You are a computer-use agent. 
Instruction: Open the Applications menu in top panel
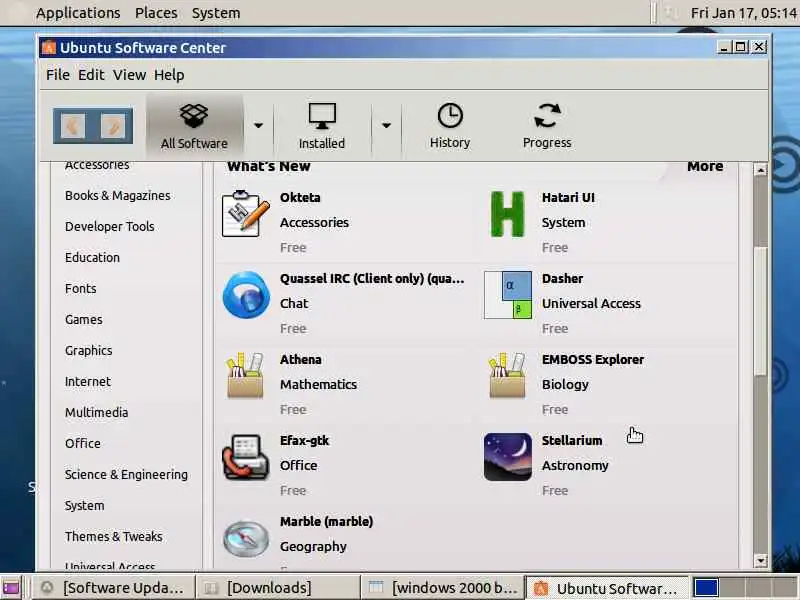78,13
